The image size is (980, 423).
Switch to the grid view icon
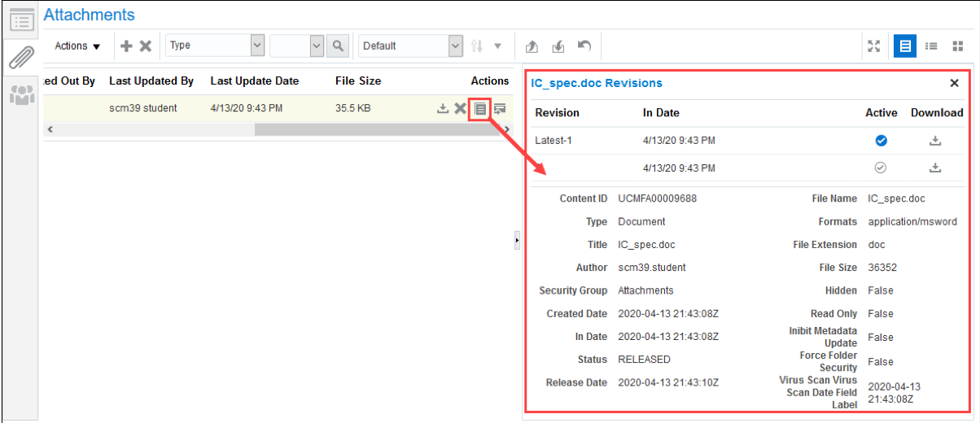tap(958, 46)
